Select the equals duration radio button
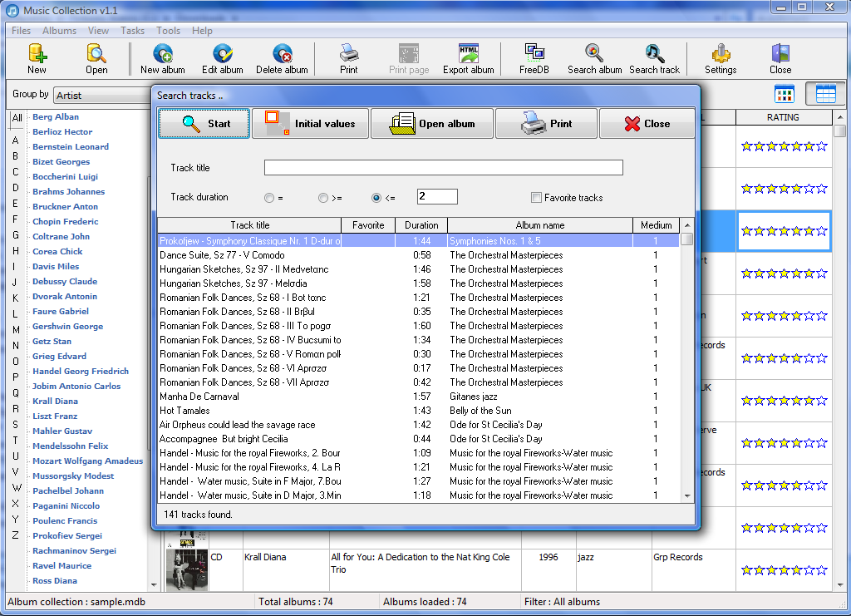851x616 pixels. [x=268, y=198]
